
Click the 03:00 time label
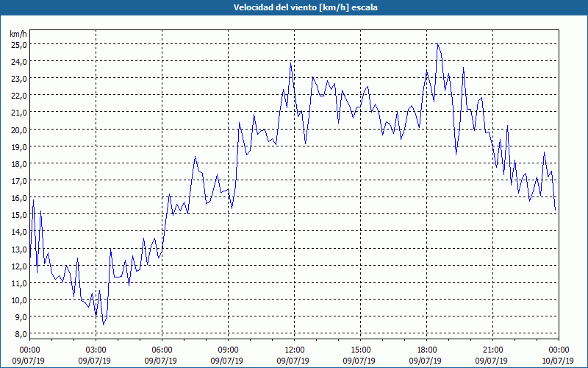coord(96,350)
